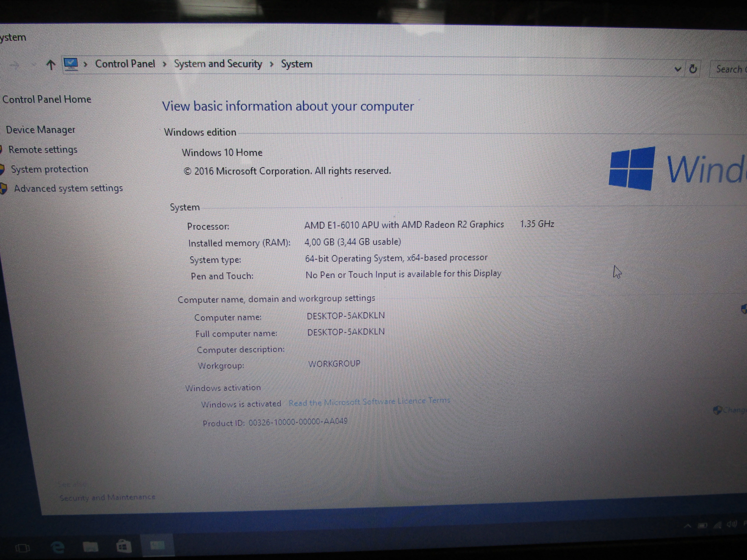Open Device Manager

pos(41,130)
